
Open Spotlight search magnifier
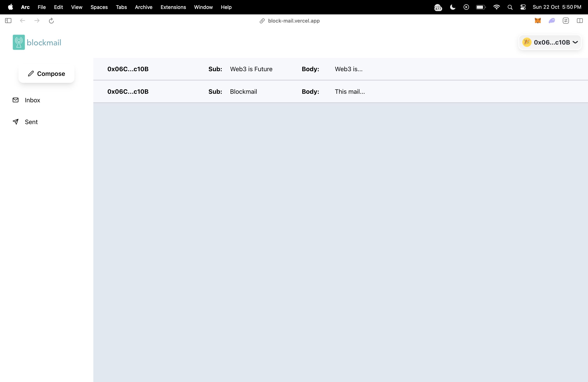[510, 7]
